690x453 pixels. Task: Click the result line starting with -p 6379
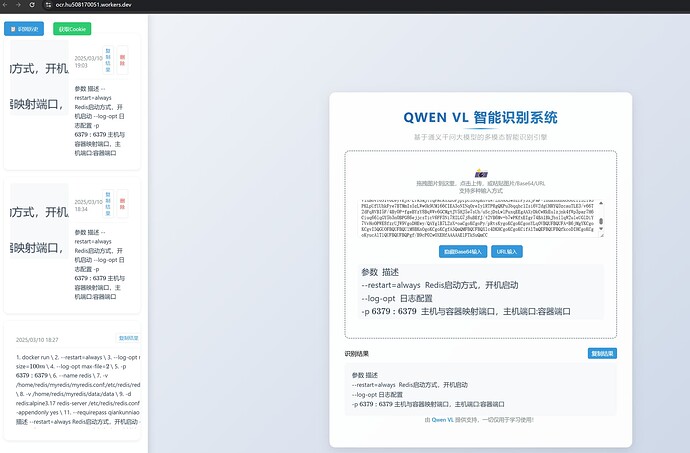point(428,404)
